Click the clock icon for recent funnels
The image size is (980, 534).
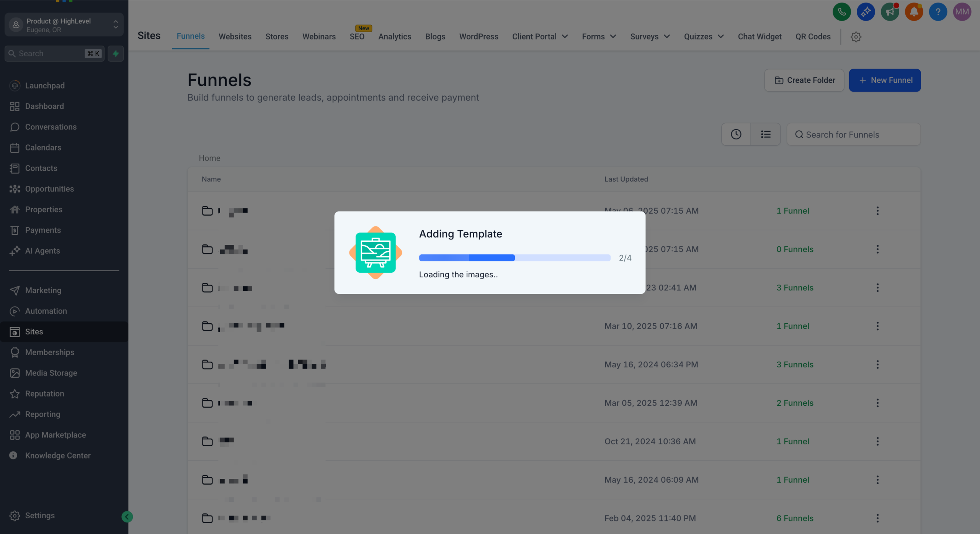pyautogui.click(x=736, y=134)
